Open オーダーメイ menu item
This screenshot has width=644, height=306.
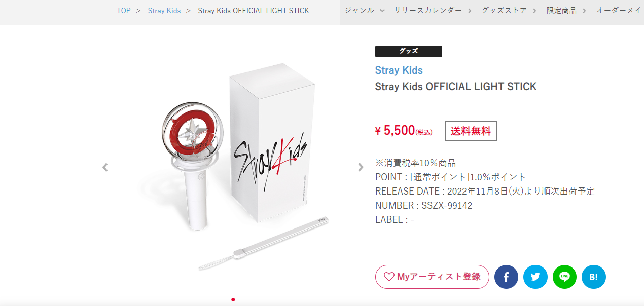pos(618,10)
